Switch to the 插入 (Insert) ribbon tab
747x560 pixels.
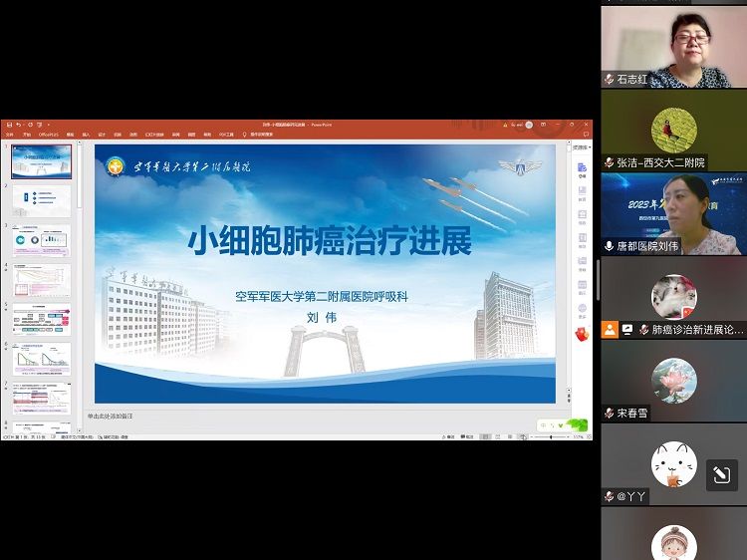tap(86, 135)
